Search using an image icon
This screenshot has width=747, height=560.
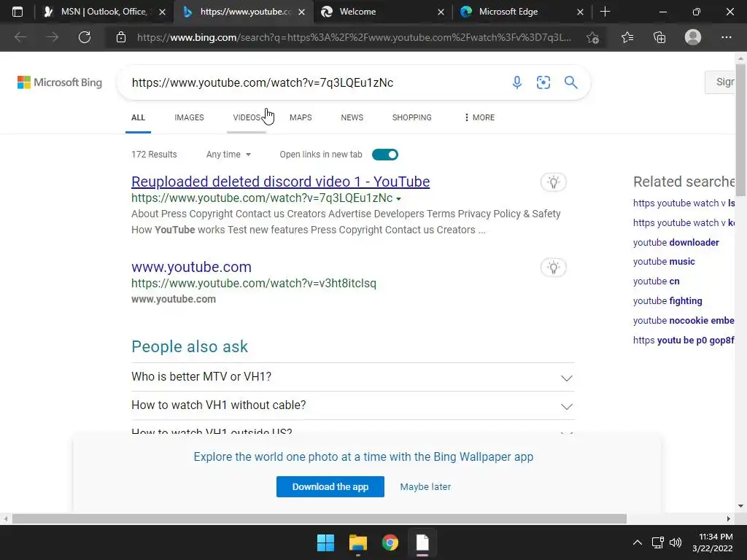pos(543,82)
